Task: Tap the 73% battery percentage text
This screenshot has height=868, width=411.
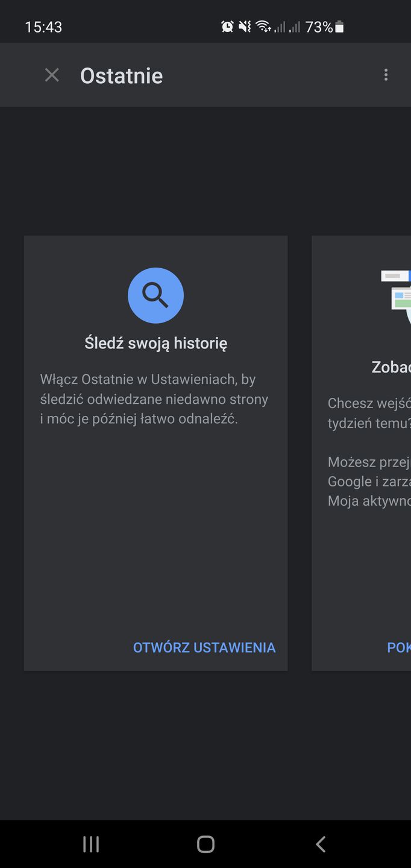Action: (319, 27)
